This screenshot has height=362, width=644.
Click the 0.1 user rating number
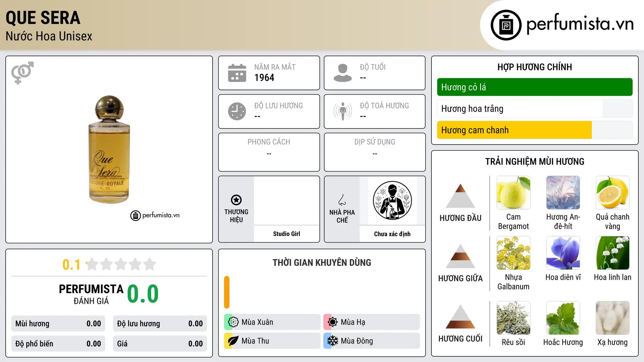click(x=71, y=265)
